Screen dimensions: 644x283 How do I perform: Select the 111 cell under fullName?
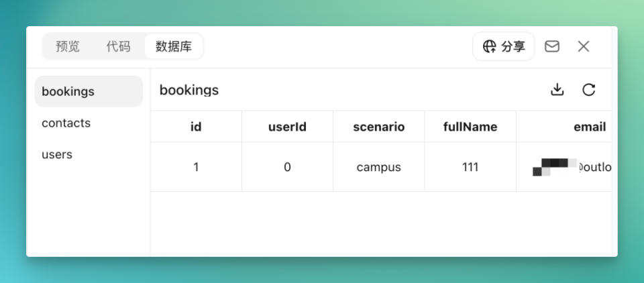click(x=470, y=167)
